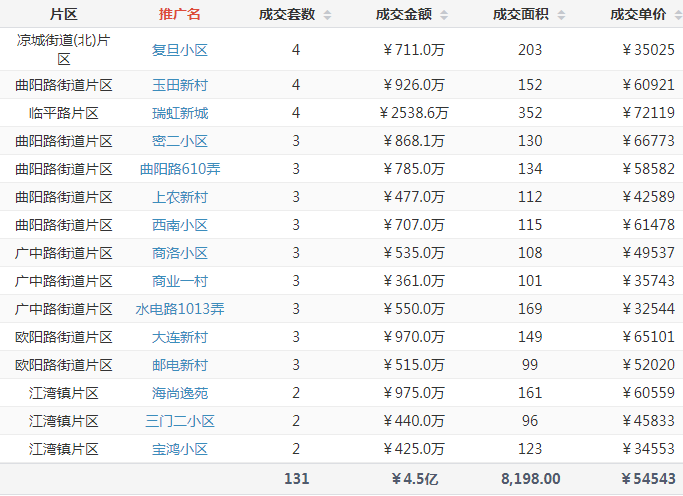Viewport: 683px width, 496px height.
Task: Select the ¥440.0万 amount cell
Action: coord(414,421)
